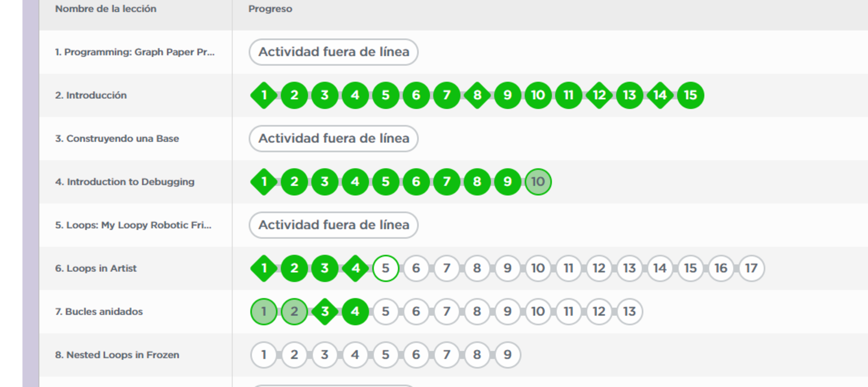
Task: Open diamond puzzle 8 in Introducción
Action: coord(477,95)
